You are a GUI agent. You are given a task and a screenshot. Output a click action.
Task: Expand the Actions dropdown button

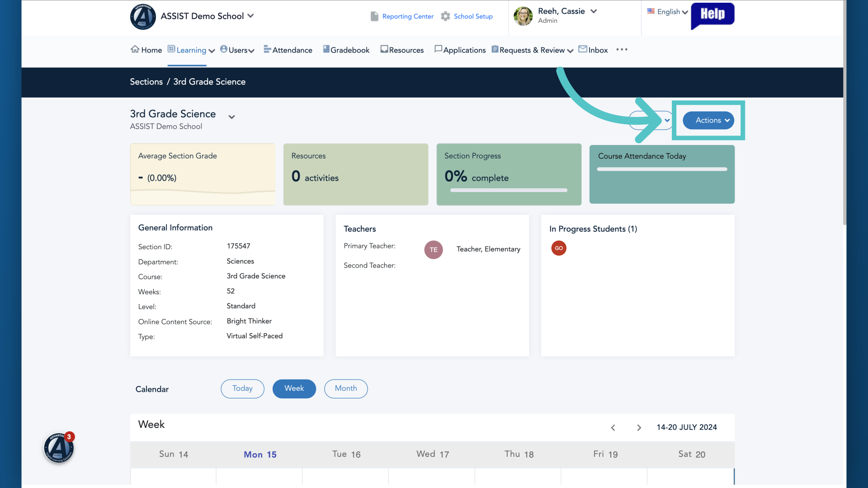(x=708, y=120)
